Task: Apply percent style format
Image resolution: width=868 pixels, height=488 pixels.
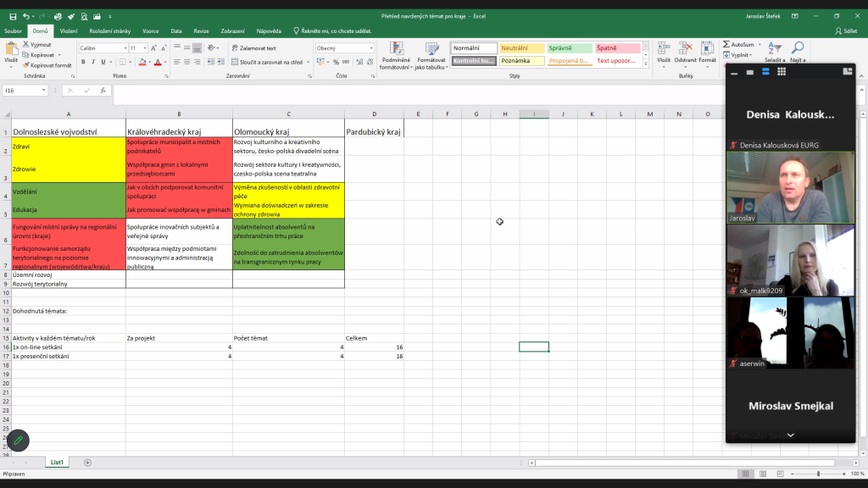Action: pyautogui.click(x=336, y=62)
